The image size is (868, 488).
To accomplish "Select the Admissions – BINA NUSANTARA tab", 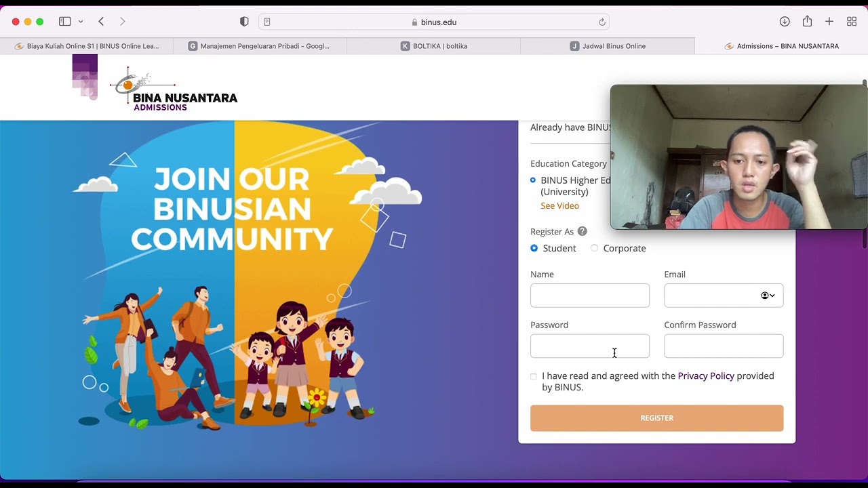I will click(x=781, y=46).
